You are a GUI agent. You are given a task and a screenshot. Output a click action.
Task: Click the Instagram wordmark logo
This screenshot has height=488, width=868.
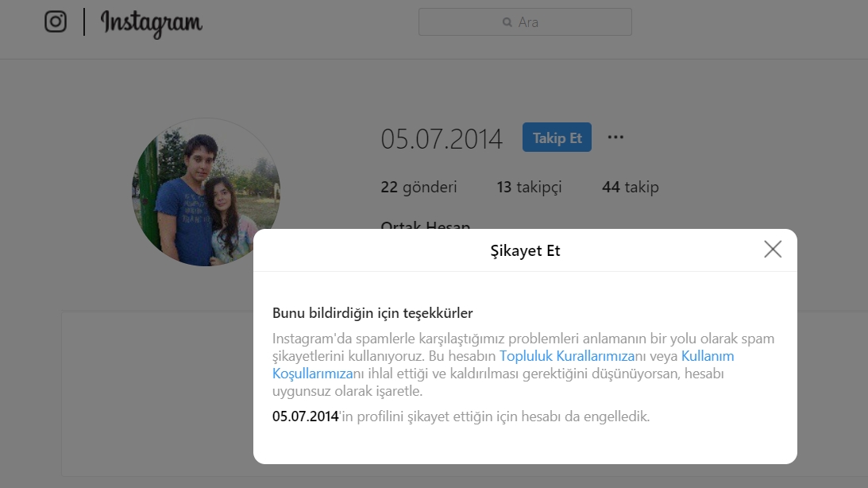151,23
